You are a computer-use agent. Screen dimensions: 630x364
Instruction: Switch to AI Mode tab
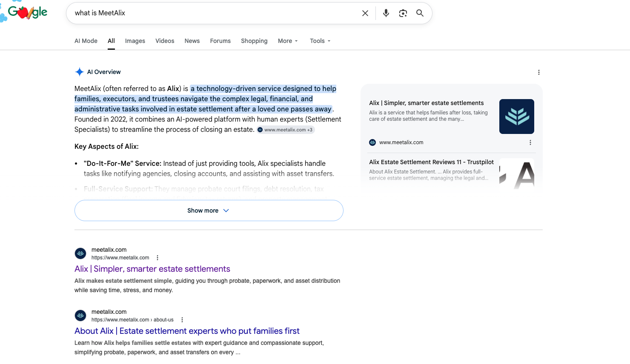coord(86,41)
